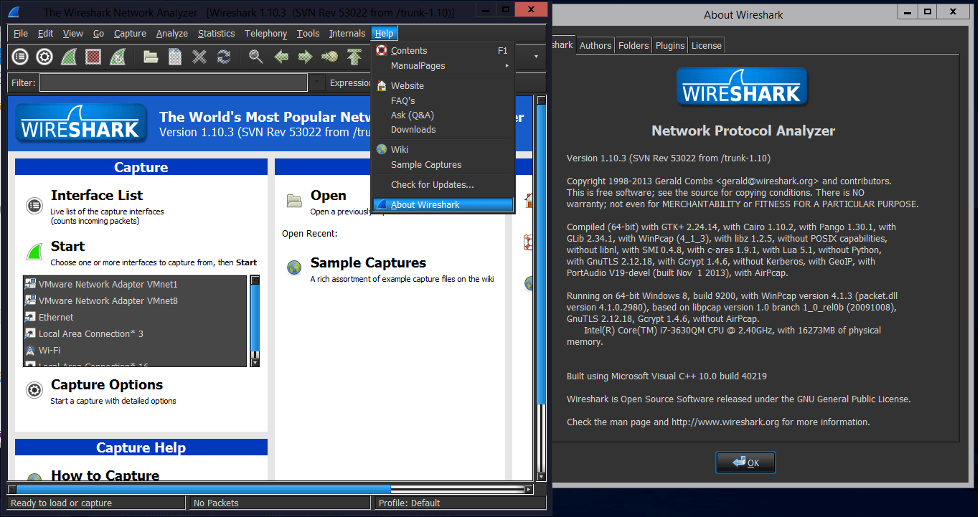The height and width of the screenshot is (517, 980).
Task: Choose Sample Captures in the Help menu
Action: pyautogui.click(x=443, y=165)
